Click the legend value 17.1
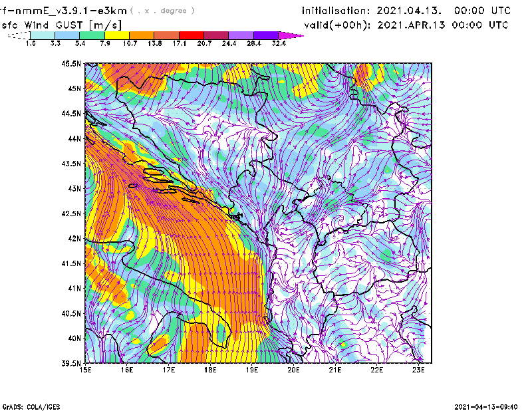Image resolution: width=532 pixels, height=411 pixels. coord(180,43)
